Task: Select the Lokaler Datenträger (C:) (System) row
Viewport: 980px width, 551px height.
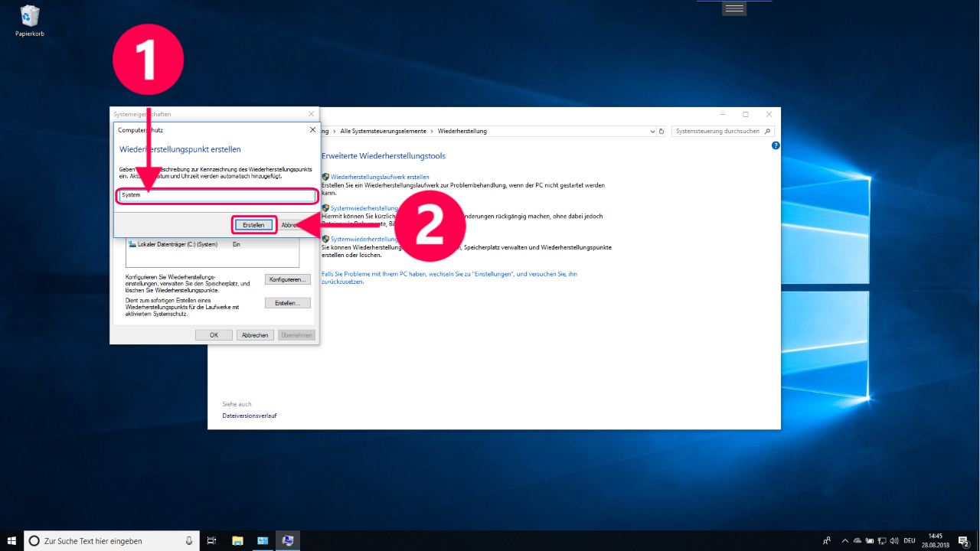Action: pyautogui.click(x=212, y=244)
